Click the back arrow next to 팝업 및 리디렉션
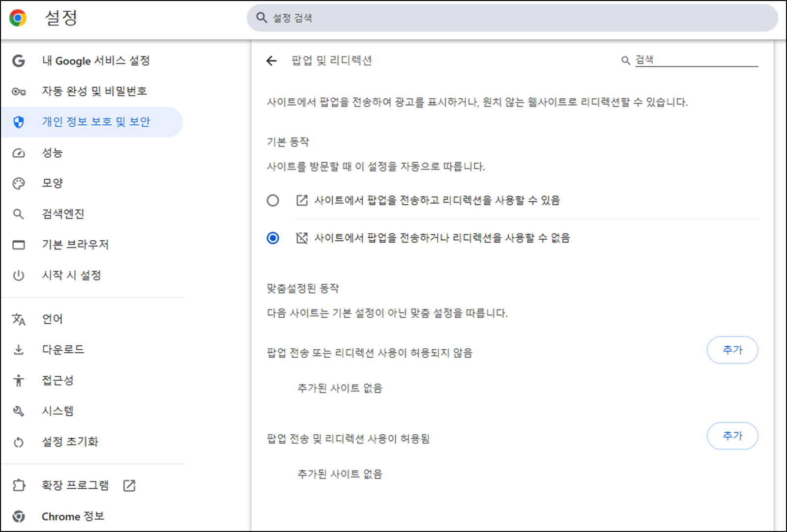Viewport: 787px width, 532px height. 272,60
